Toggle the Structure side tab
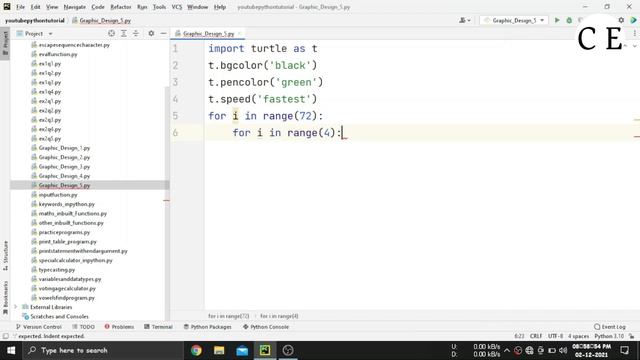The image size is (640, 360). point(5,256)
